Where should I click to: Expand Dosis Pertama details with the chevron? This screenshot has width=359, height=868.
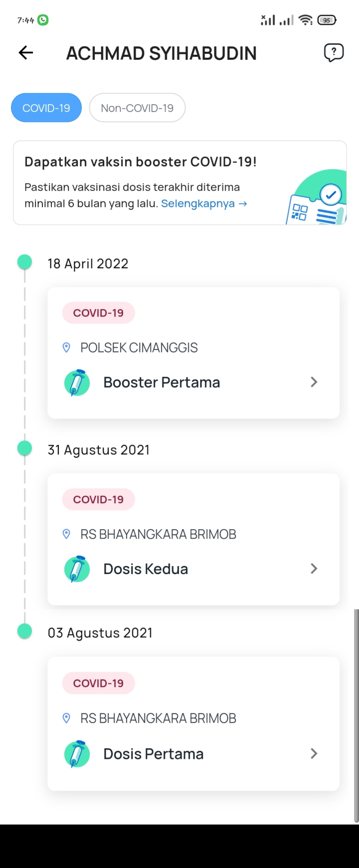314,753
